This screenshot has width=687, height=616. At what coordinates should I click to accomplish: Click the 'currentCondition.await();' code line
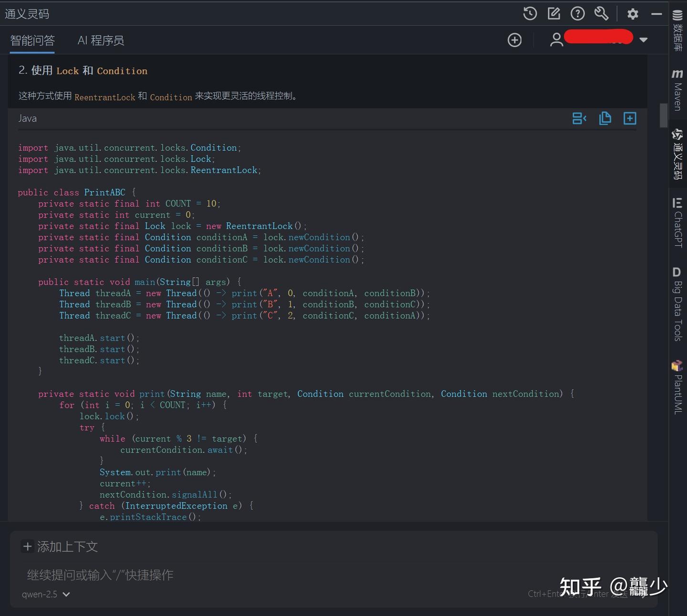[x=184, y=450]
